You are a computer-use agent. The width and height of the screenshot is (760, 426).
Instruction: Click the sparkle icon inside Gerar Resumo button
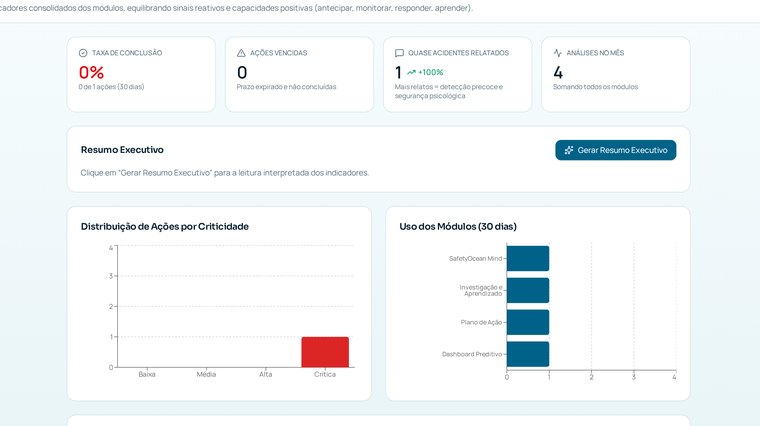pos(569,150)
